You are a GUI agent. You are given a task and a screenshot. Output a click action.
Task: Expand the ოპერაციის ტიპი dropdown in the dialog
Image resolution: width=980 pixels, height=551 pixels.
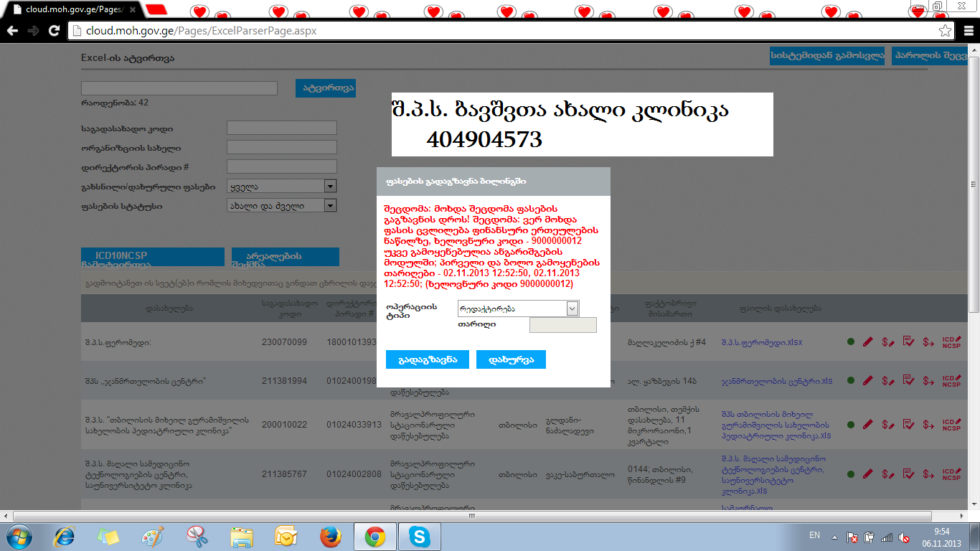tap(572, 309)
